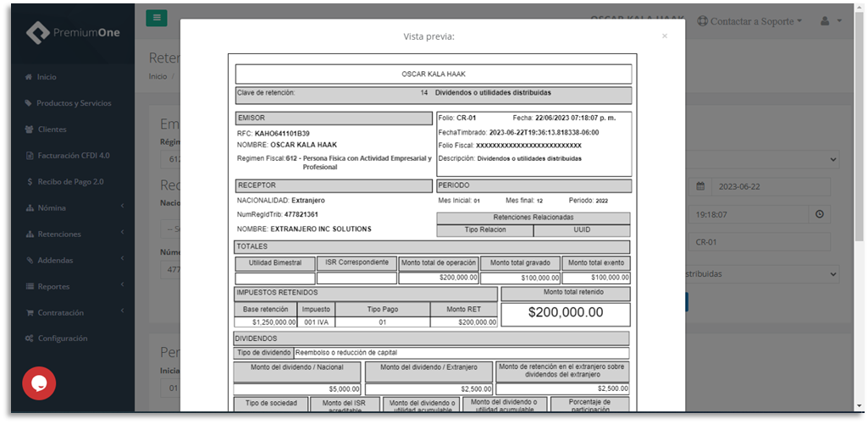Open the red chat support bubble
The image size is (868, 424).
pos(39,383)
